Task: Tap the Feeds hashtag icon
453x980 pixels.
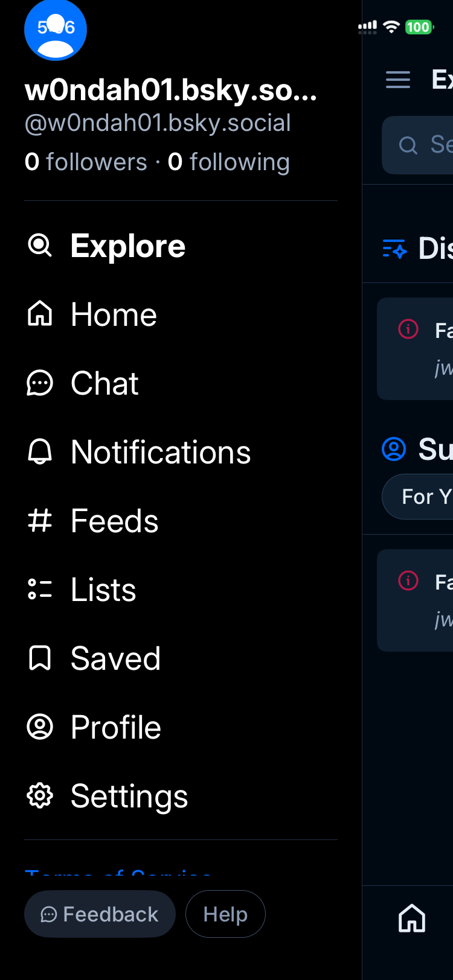Action: point(40,521)
